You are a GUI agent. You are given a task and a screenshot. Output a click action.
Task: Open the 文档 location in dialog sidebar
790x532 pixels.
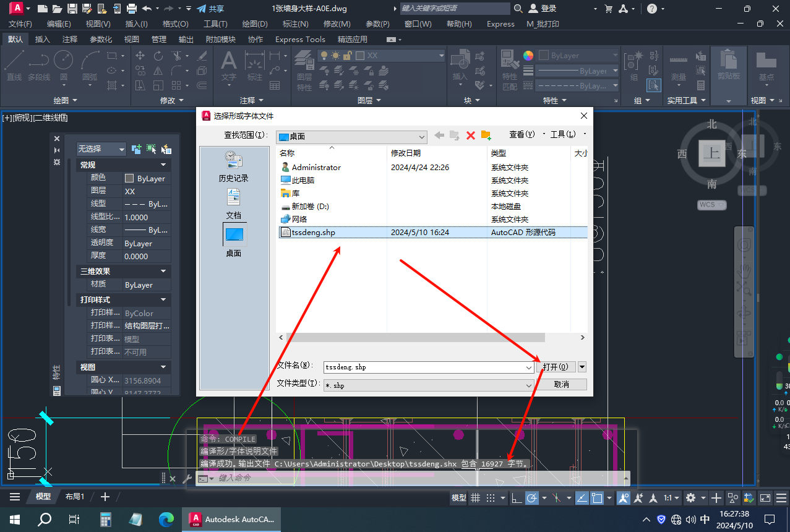click(x=233, y=204)
